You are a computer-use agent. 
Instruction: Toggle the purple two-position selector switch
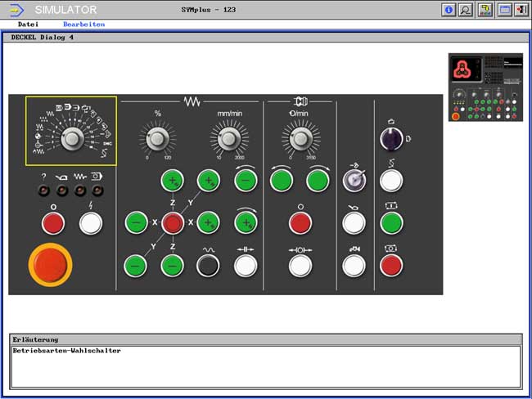point(391,138)
